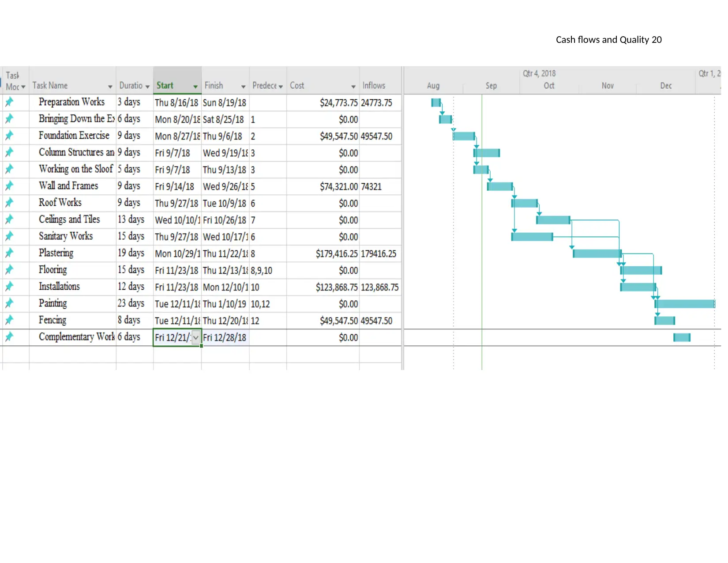Select the Fencing task name cell
This screenshot has height=563, width=728.
click(72, 321)
